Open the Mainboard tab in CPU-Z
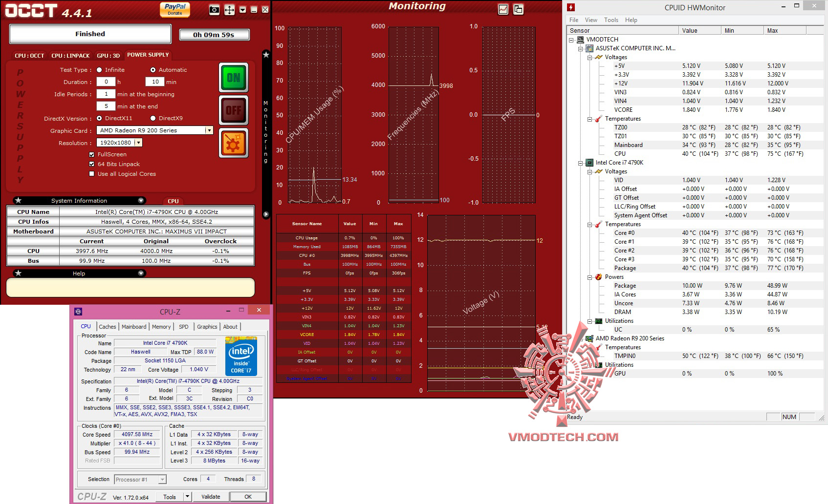 (134, 327)
